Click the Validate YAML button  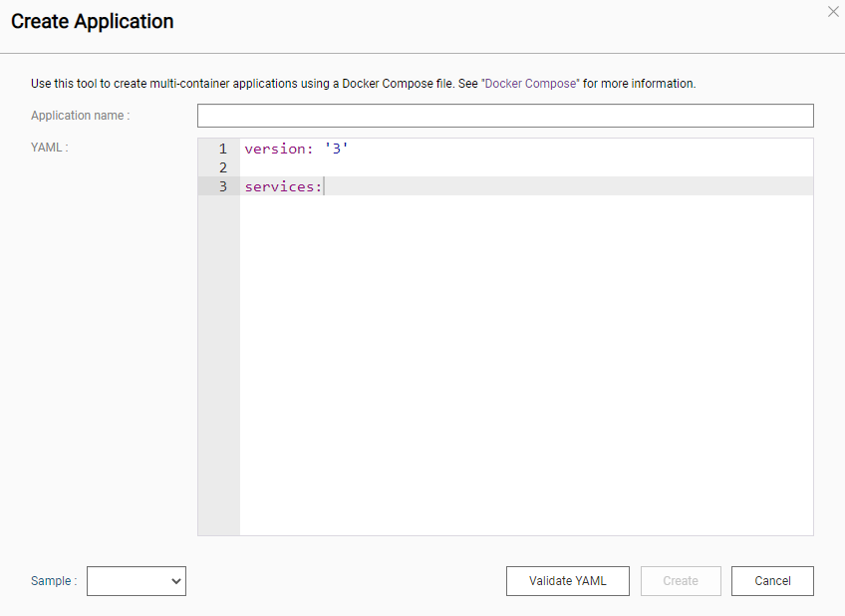click(567, 581)
